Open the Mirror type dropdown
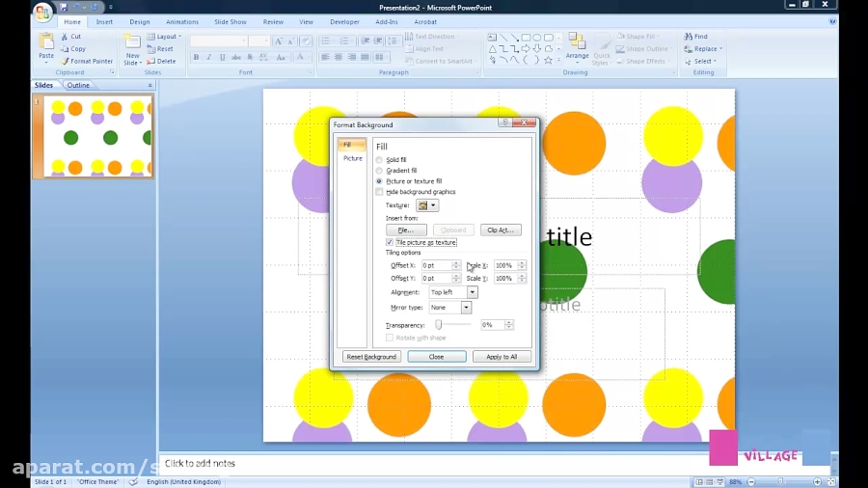 466,308
